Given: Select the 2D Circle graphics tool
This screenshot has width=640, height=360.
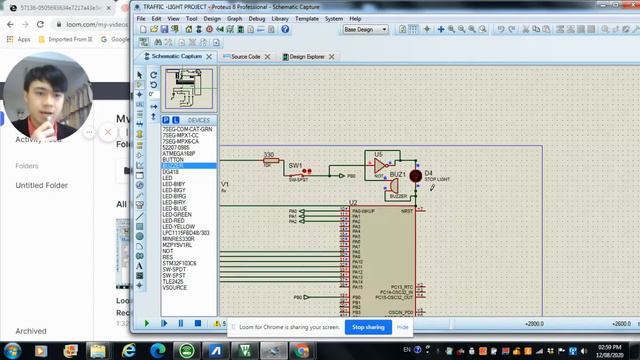Looking at the screenshot, I should click(140, 236).
